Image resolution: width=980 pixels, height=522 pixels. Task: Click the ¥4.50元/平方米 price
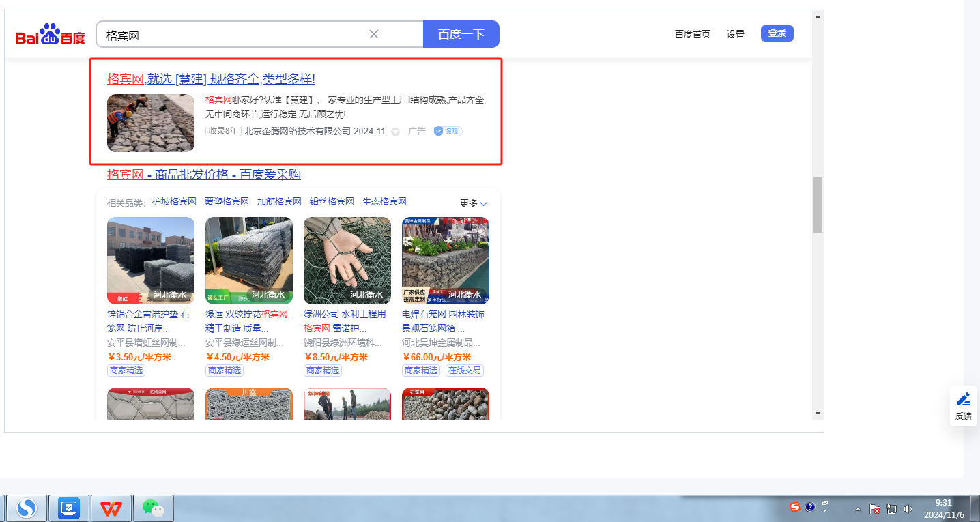point(237,357)
